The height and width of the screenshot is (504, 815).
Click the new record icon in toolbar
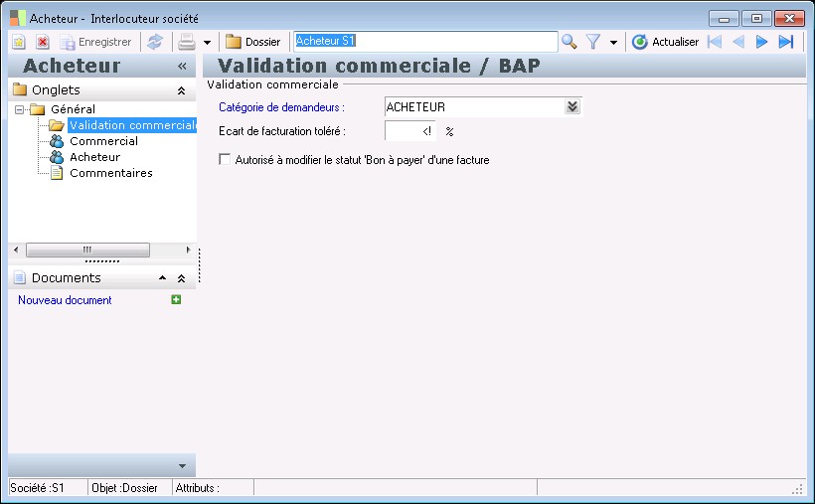(19, 42)
